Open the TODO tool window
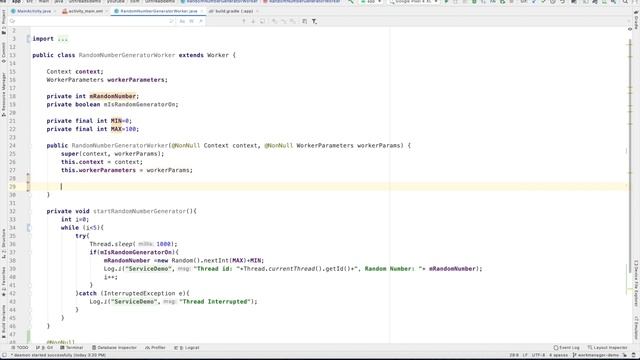The height and width of the screenshot is (360, 640). tap(20, 348)
